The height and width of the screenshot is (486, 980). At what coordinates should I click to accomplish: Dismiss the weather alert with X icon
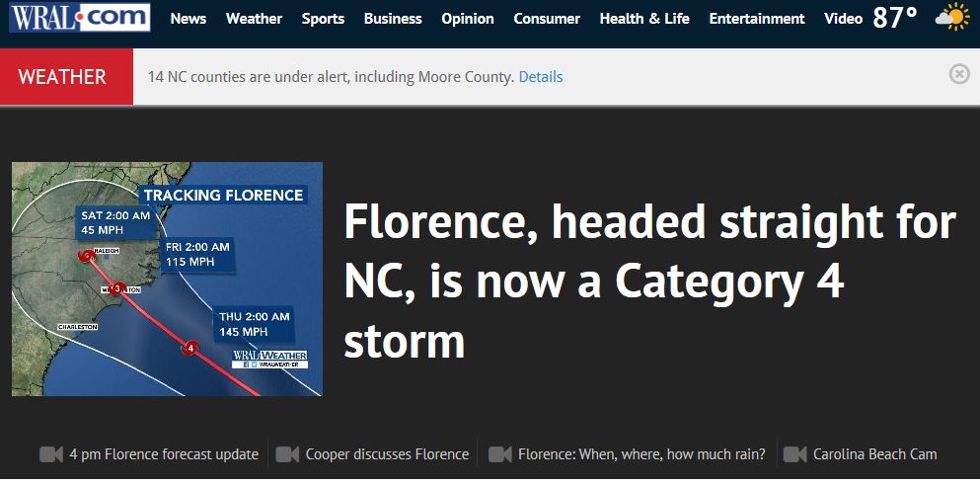[959, 74]
